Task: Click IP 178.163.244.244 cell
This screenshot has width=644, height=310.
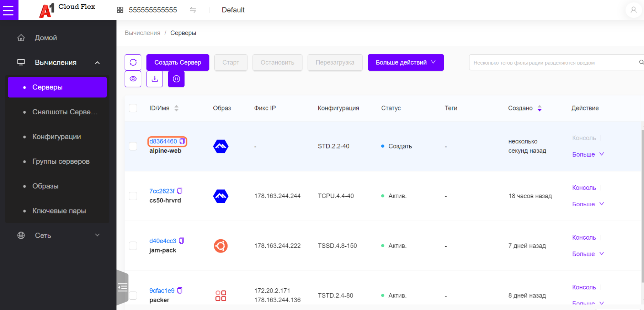Action: 277,196
